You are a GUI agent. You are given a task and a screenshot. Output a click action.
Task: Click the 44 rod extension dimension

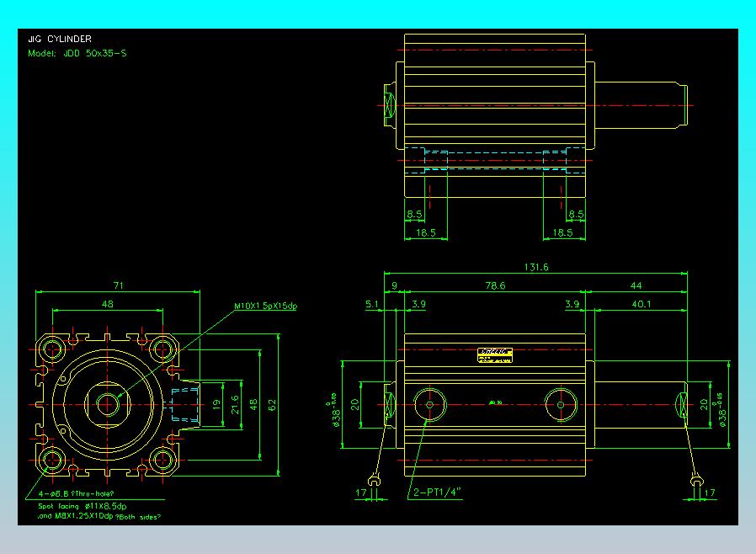636,285
